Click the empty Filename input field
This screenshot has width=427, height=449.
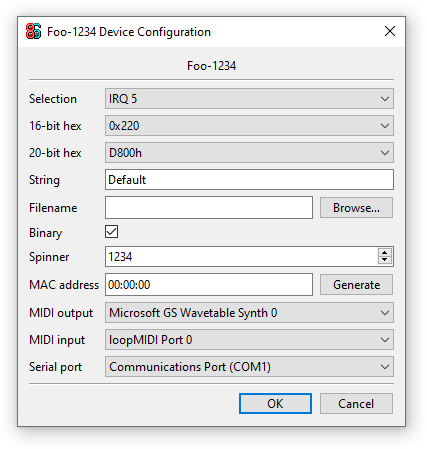click(209, 208)
